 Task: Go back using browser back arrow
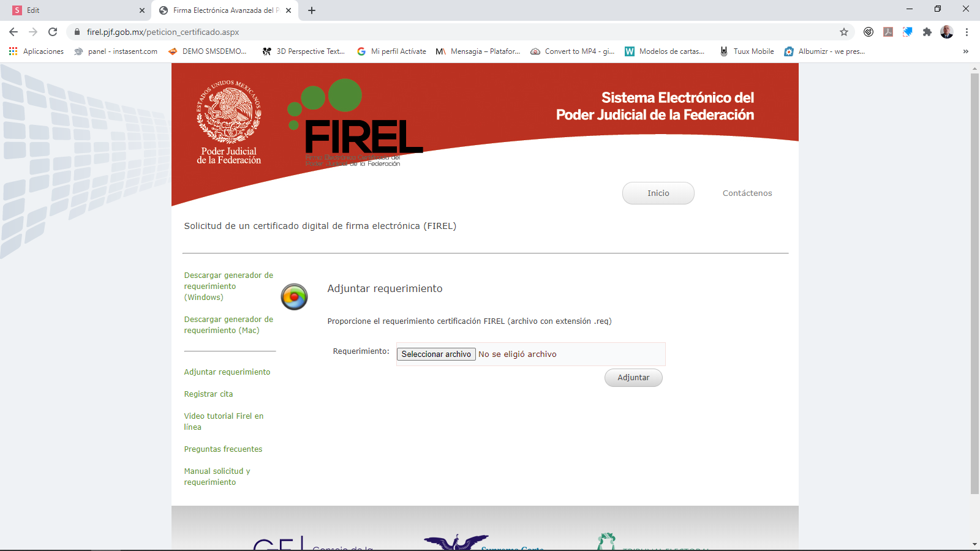[x=13, y=32]
